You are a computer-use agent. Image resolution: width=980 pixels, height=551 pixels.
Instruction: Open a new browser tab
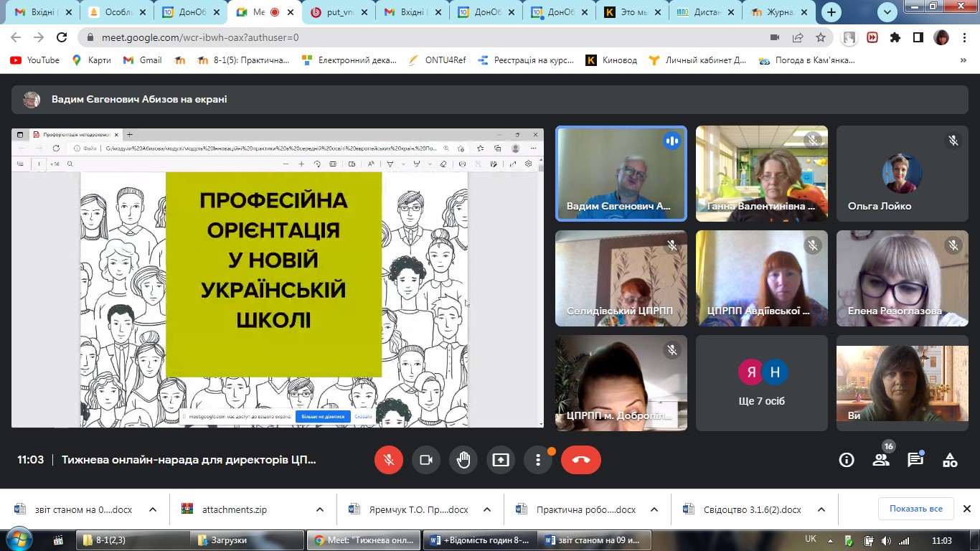click(x=831, y=12)
